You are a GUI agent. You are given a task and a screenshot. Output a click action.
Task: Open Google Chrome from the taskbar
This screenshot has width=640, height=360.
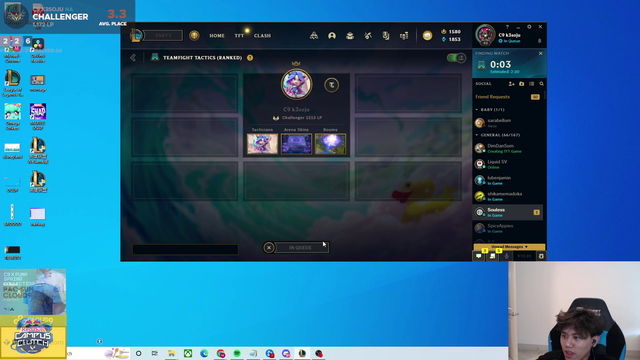pyautogui.click(x=221, y=353)
